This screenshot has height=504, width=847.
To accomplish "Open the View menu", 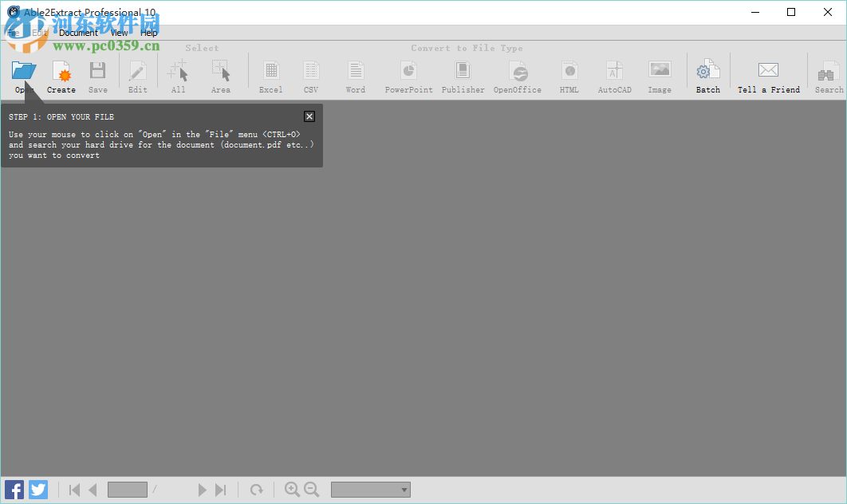I will pos(118,33).
